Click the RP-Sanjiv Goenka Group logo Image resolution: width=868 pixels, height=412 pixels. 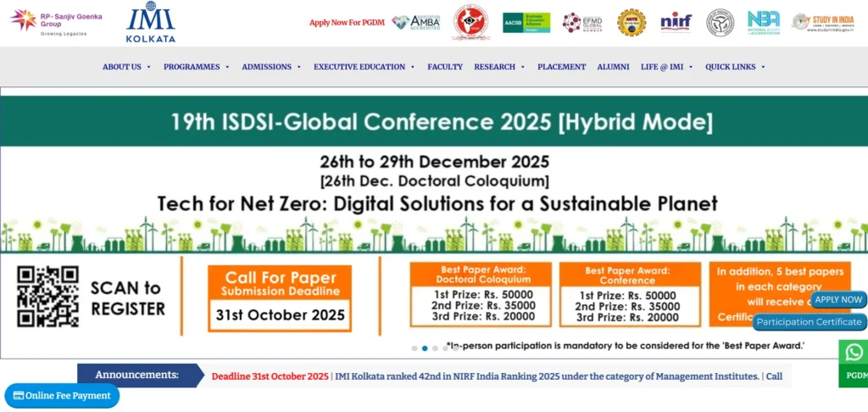pyautogui.click(x=56, y=20)
